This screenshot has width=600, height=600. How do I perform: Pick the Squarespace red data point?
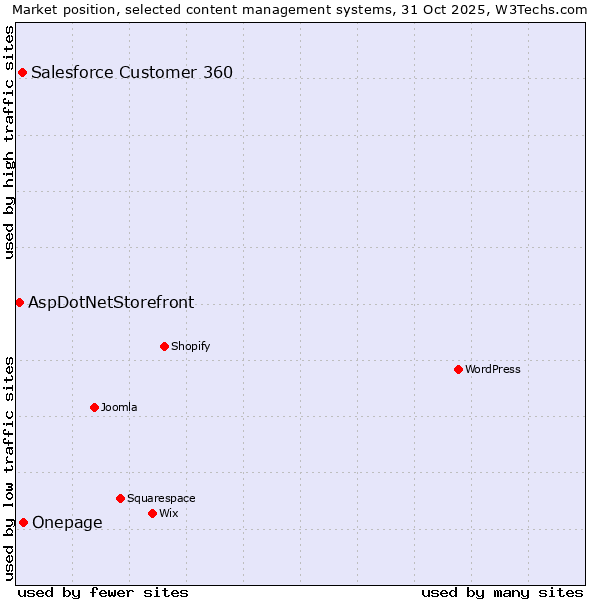click(x=120, y=498)
